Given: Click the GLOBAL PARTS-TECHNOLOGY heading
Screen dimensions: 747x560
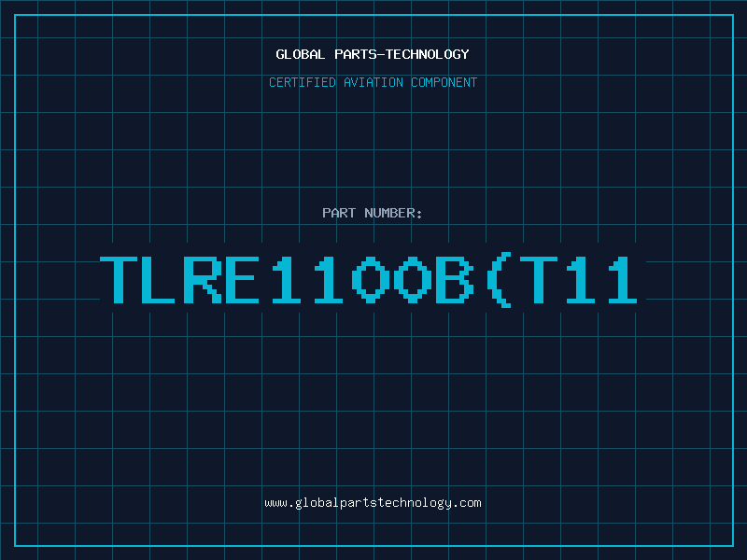Looking at the screenshot, I should [373, 54].
